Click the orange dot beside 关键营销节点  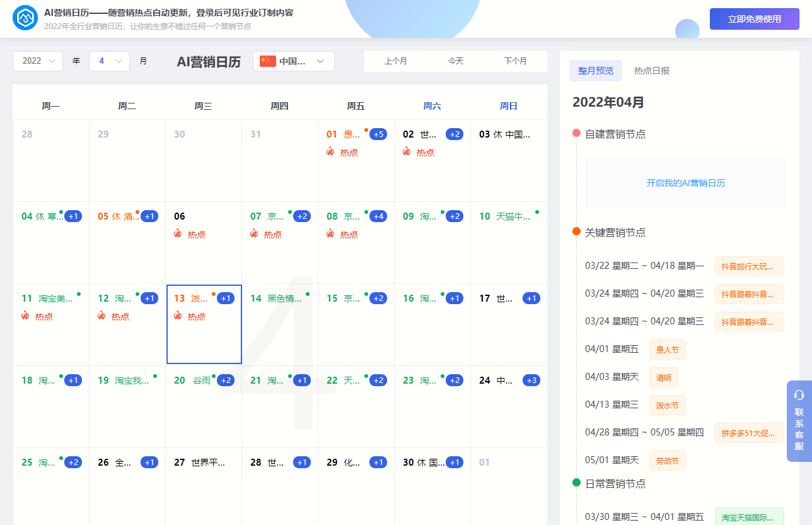click(x=576, y=232)
